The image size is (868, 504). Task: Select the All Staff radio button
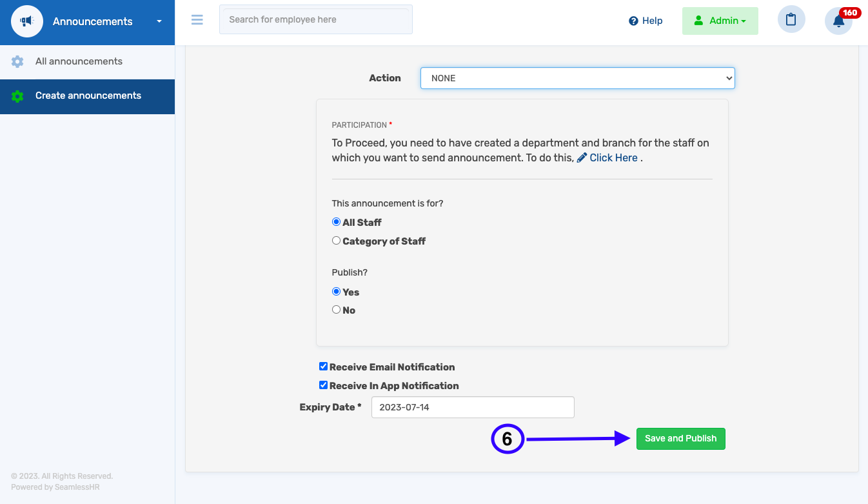click(x=336, y=222)
